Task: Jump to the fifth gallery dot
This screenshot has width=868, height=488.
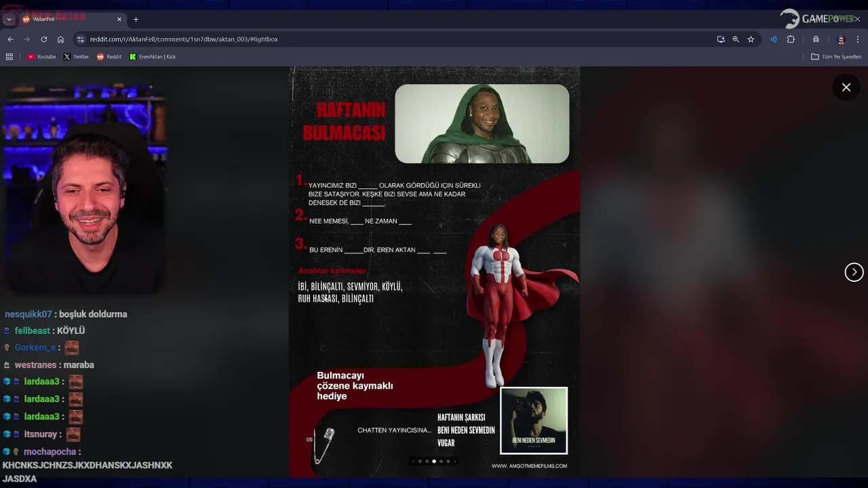Action: pyautogui.click(x=441, y=461)
